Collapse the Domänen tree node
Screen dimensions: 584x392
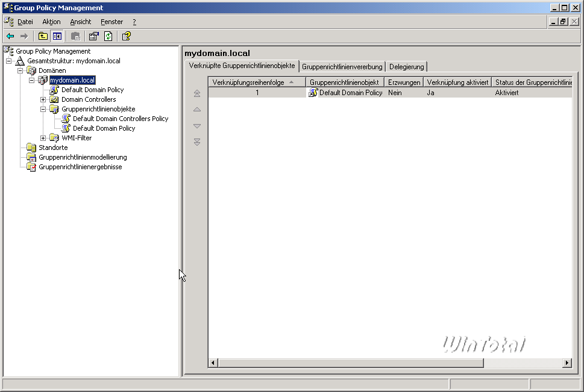20,70
